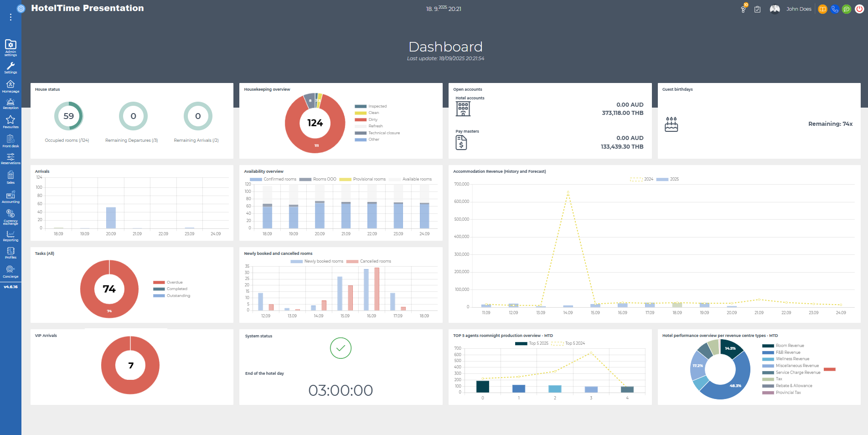Open the Sales module
868x435 pixels.
(10, 177)
